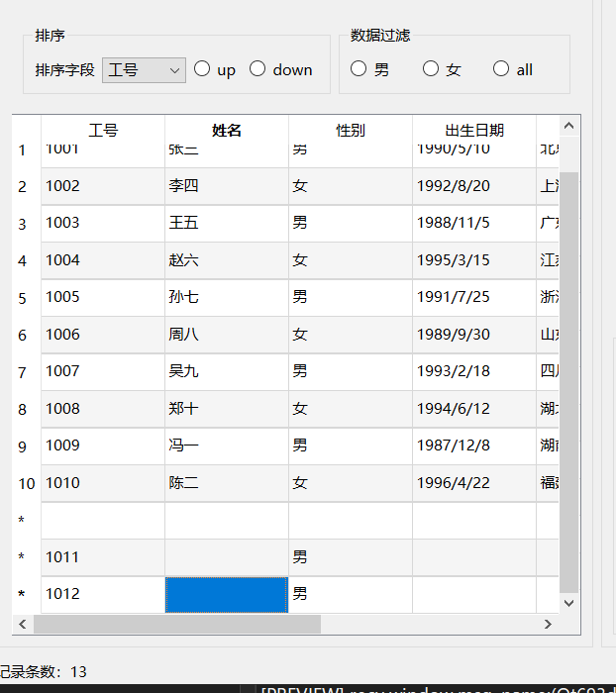Click cell with 工号 1012
Screen dimensions: 616x693
tap(103, 594)
